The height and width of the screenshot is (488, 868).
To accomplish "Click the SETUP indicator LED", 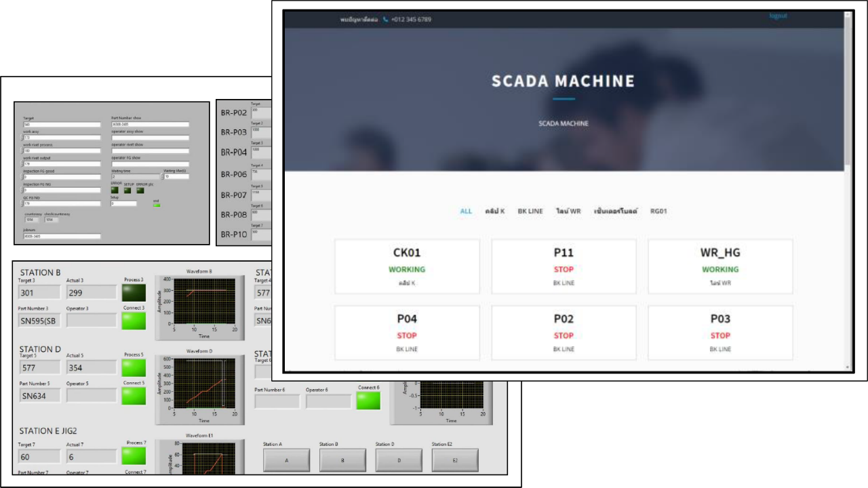I will [x=127, y=190].
